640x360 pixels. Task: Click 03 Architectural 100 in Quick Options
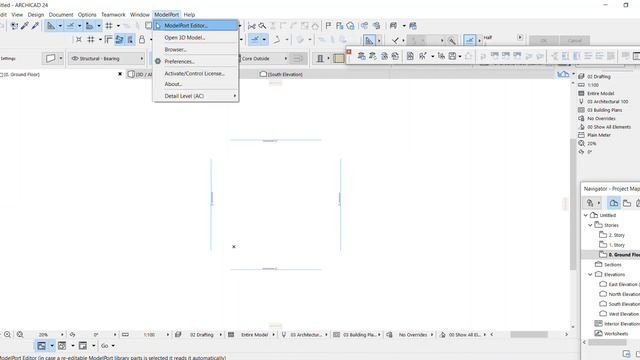pos(607,101)
